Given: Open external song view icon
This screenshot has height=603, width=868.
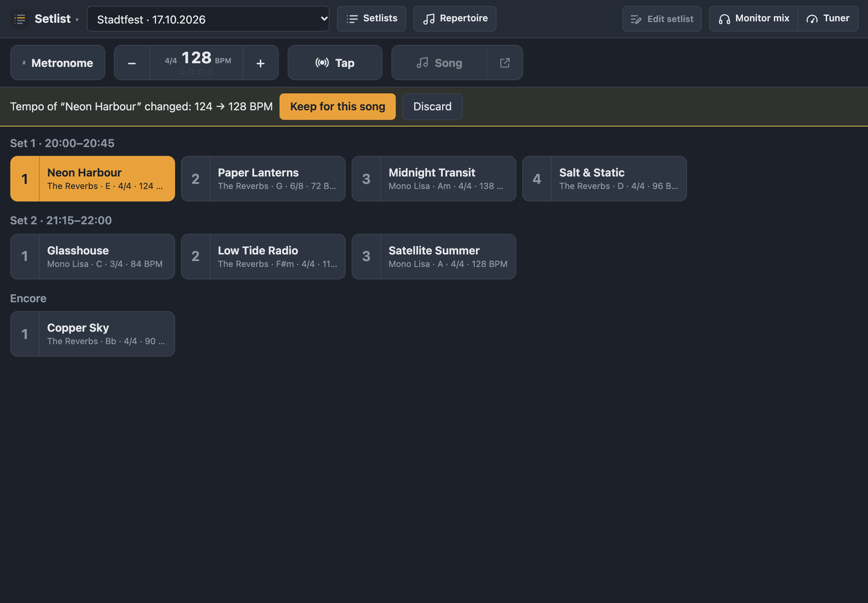Looking at the screenshot, I should 505,63.
